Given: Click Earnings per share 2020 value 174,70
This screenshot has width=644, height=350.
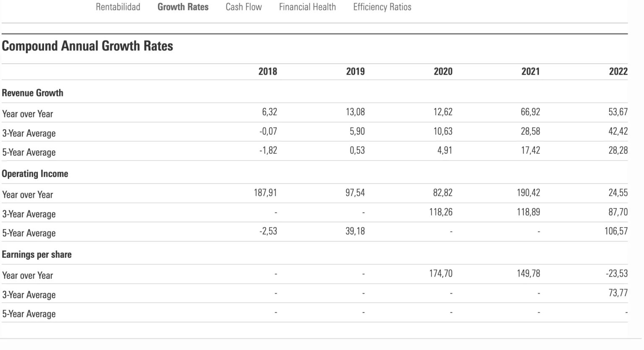Looking at the screenshot, I should [x=441, y=274].
